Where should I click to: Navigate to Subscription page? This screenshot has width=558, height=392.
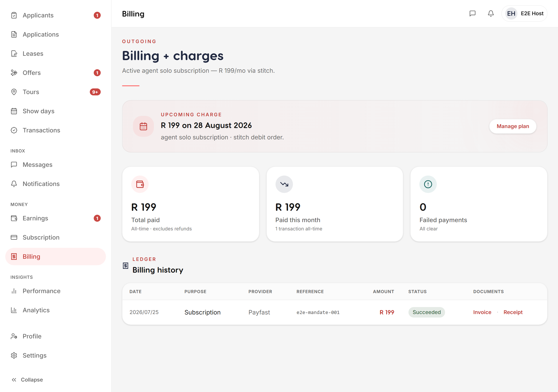point(56,238)
